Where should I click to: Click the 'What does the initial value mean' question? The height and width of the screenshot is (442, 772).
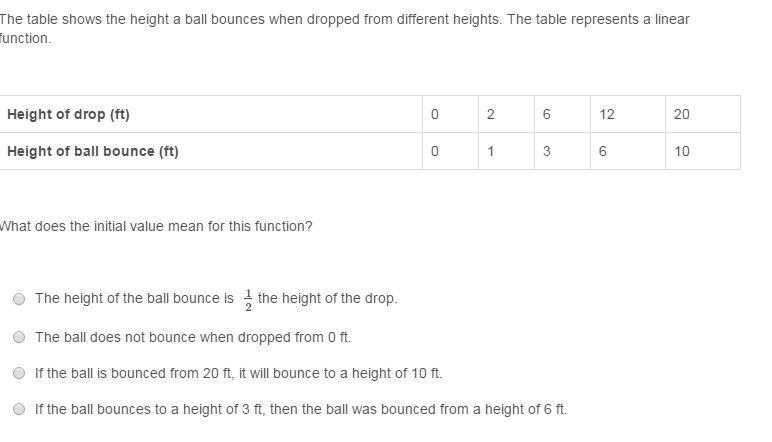pos(156,226)
